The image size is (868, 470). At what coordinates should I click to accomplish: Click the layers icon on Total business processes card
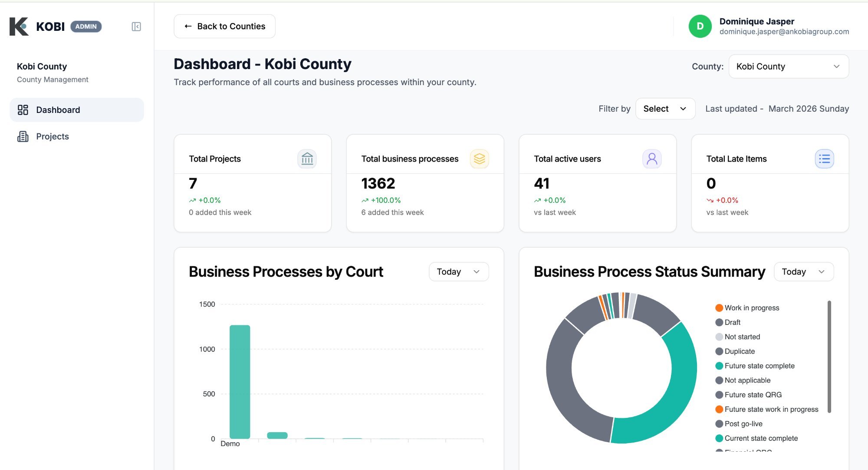pyautogui.click(x=480, y=159)
